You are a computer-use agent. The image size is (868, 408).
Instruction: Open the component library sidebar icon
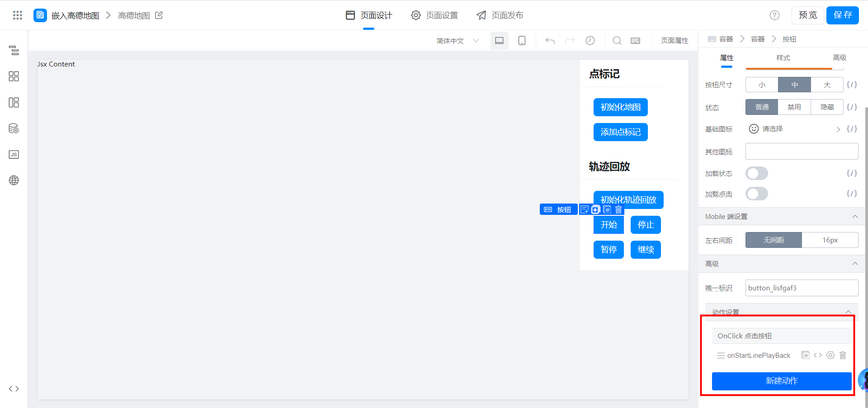[x=14, y=76]
